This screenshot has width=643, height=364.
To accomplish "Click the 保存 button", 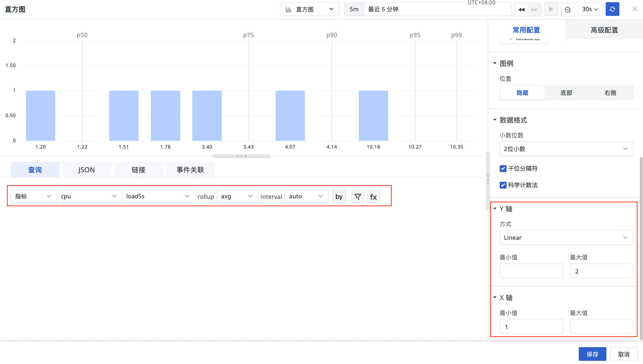I will click(x=592, y=354).
